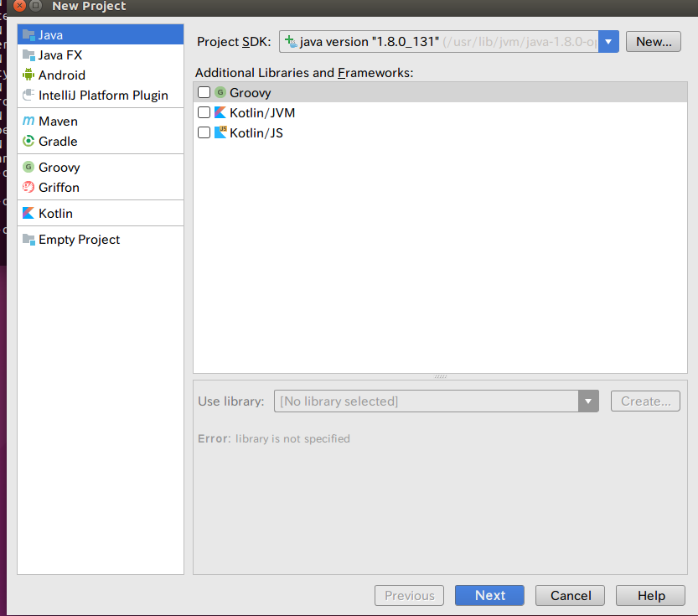The height and width of the screenshot is (616, 698).
Task: Click the New... SDK button
Action: [653, 41]
